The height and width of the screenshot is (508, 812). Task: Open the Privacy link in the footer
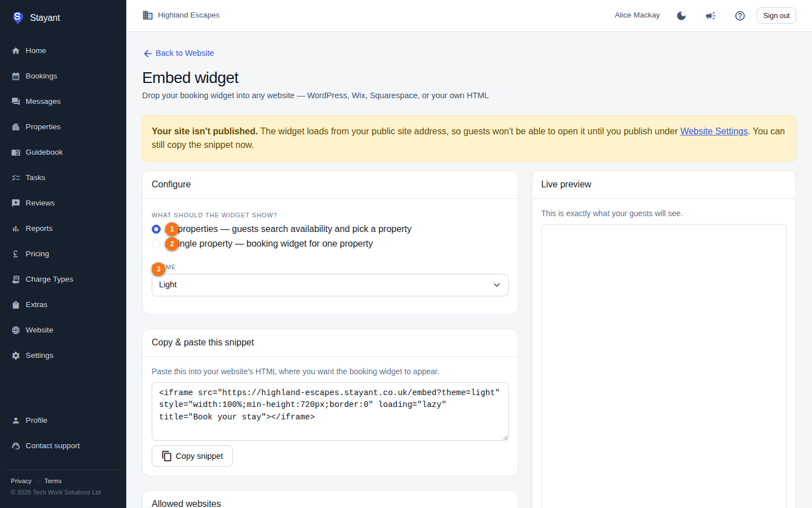(x=21, y=481)
